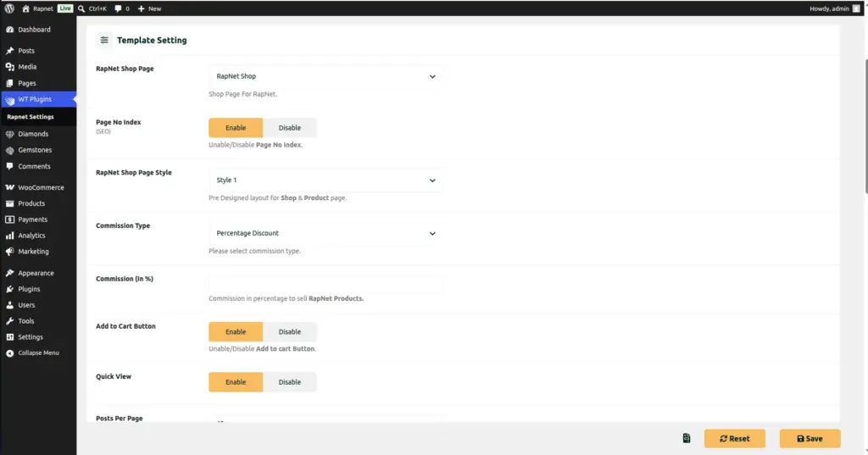Click the Reset button
Viewport: 868px width, 455px height.
pos(735,438)
